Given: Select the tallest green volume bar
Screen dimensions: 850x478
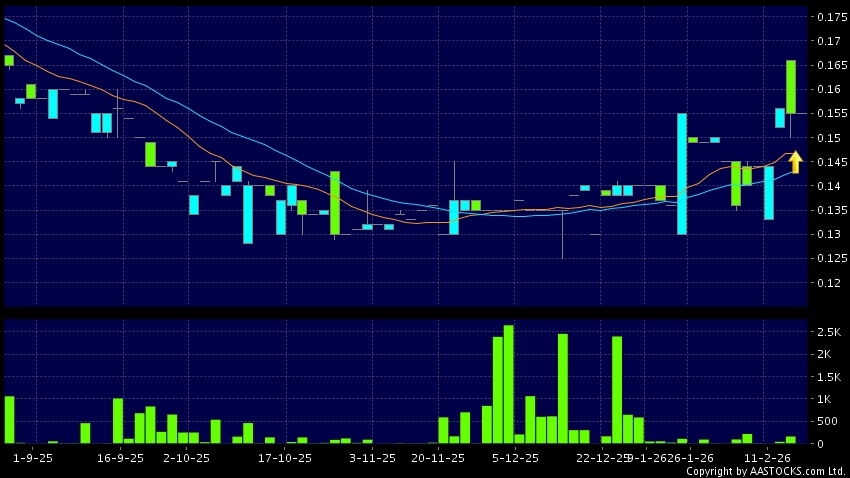Looking at the screenshot, I should coord(508,384).
